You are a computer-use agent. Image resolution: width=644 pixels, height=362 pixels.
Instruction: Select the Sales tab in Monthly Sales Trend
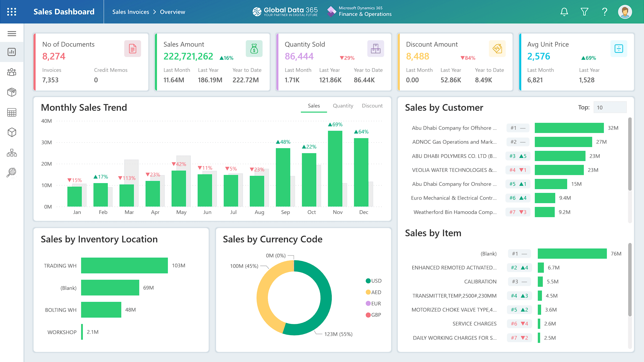tap(314, 106)
